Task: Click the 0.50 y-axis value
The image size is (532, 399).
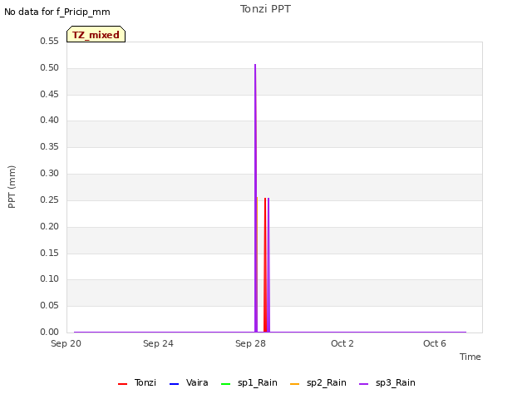Action: [50, 67]
